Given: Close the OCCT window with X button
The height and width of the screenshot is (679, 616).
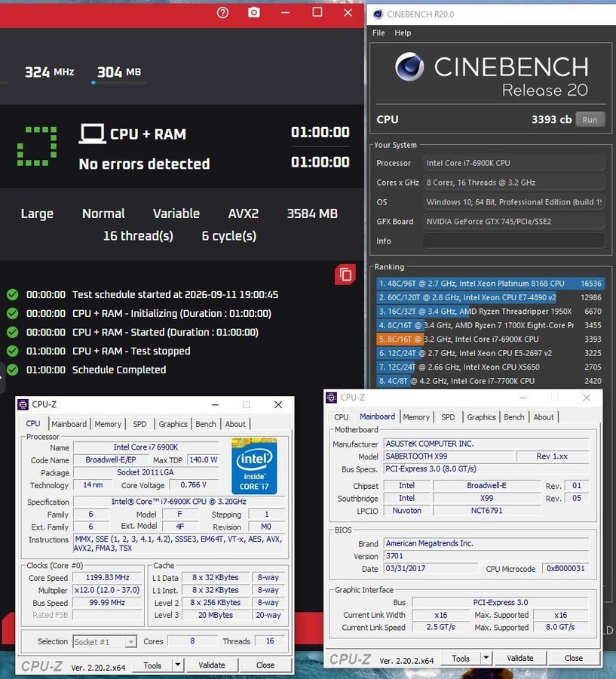Looking at the screenshot, I should tap(348, 13).
